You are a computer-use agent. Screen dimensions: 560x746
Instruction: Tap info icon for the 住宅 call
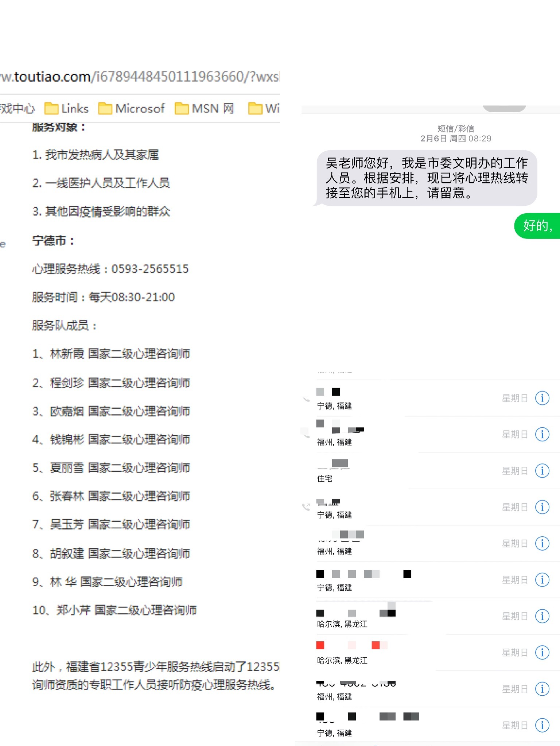point(542,470)
